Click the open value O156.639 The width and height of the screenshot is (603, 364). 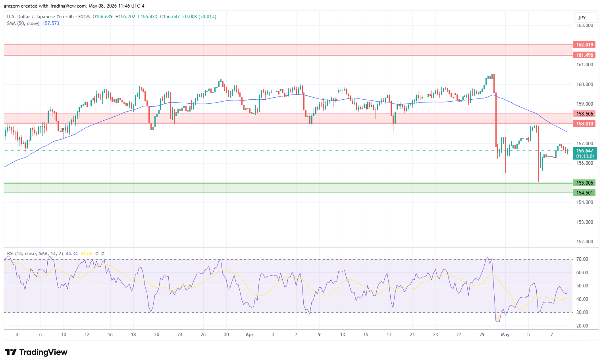[x=102, y=17]
